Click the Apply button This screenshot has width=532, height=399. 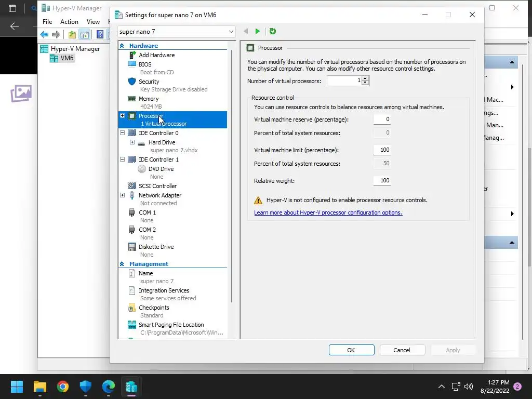[453, 350]
